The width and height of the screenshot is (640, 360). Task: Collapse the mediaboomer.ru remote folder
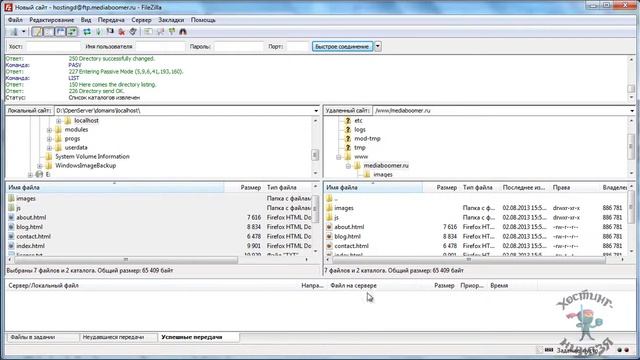point(348,166)
